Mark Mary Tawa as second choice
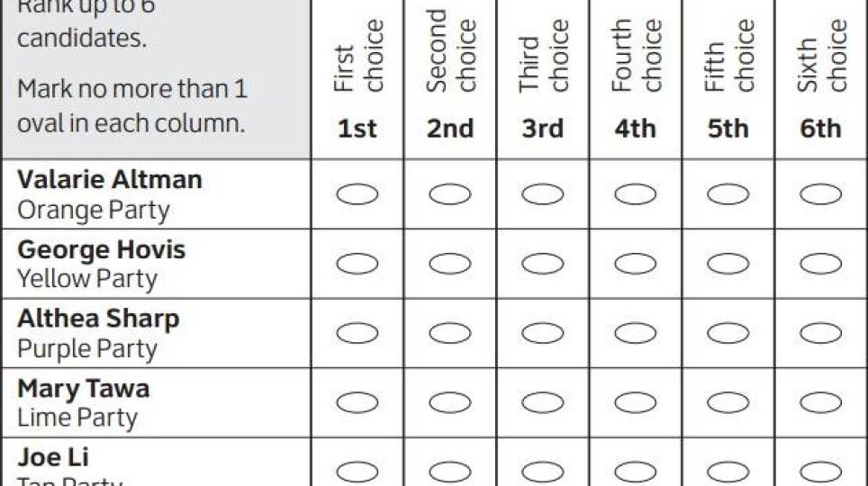868x486 pixels. click(x=450, y=401)
